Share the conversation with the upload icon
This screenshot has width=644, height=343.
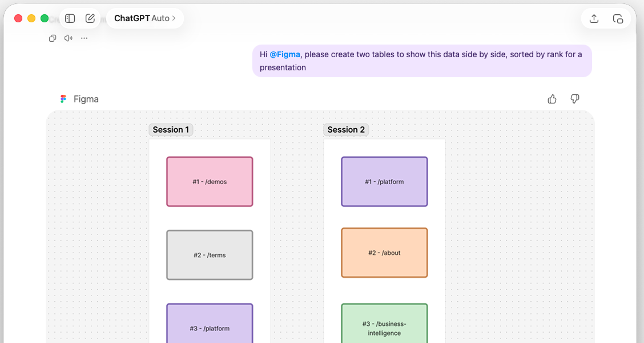(593, 18)
